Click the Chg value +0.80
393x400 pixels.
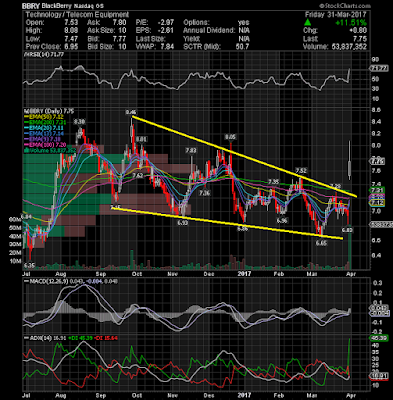pyautogui.click(x=358, y=31)
